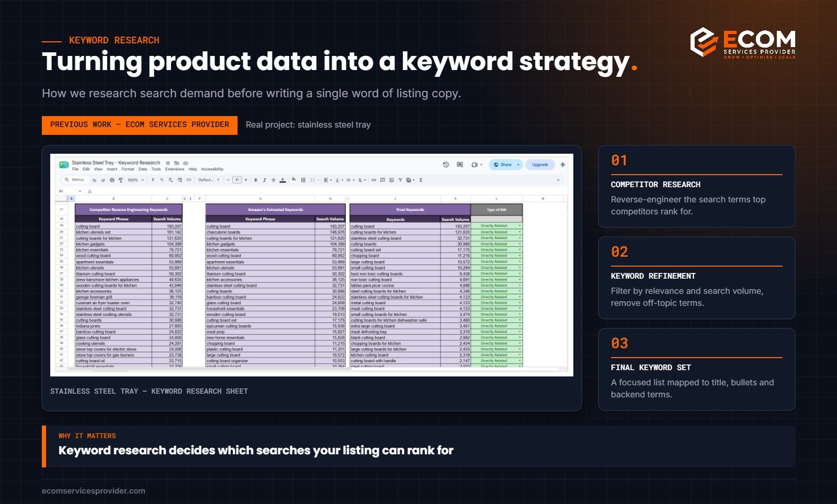Click the Gemini sparkle icon
Image resolution: width=837 pixels, height=504 pixels.
562,165
